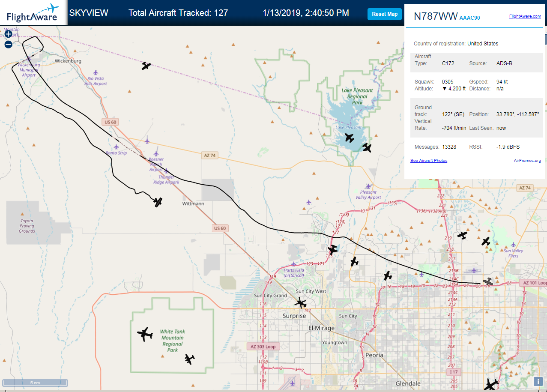Click country of registration United States
This screenshot has height=392, width=547.
point(483,44)
